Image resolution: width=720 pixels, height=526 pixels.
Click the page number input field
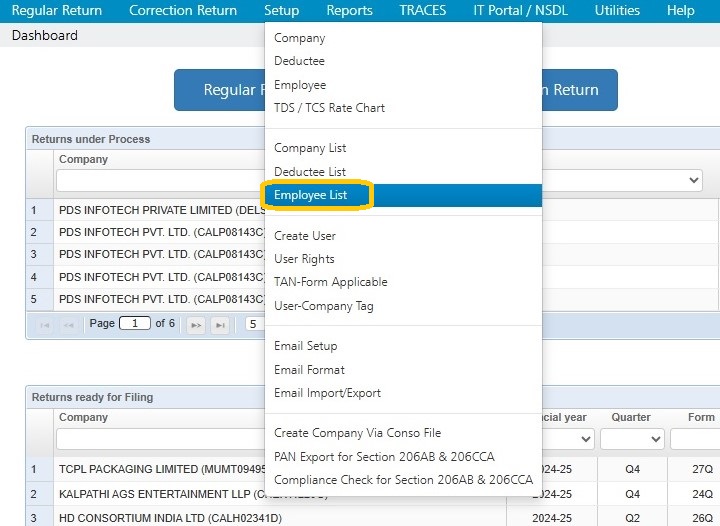click(x=135, y=324)
